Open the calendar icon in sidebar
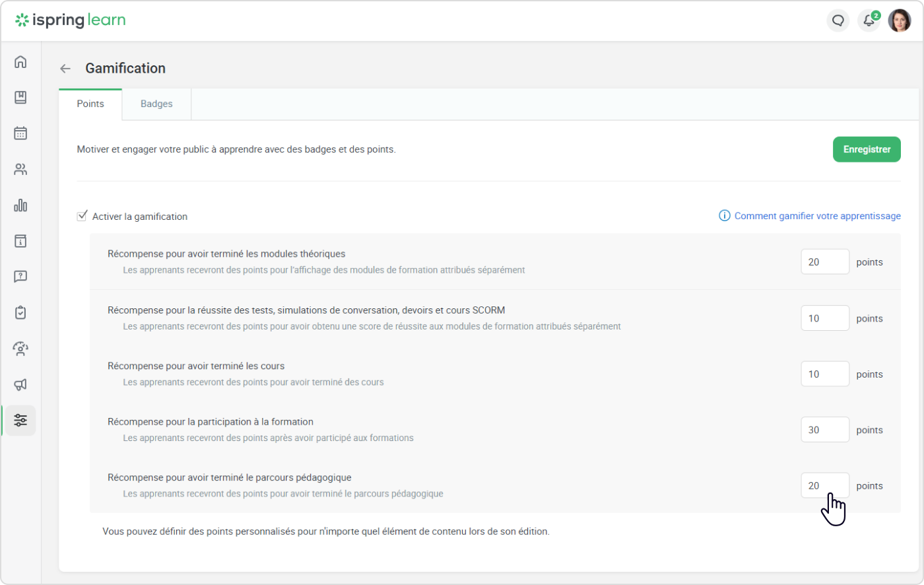This screenshot has height=585, width=924. [x=20, y=133]
